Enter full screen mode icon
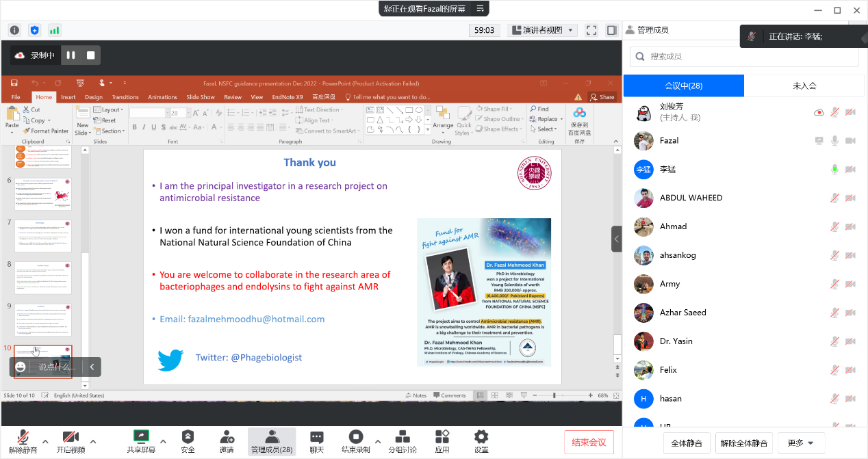Viewport: 868px width, 459px height. point(591,30)
